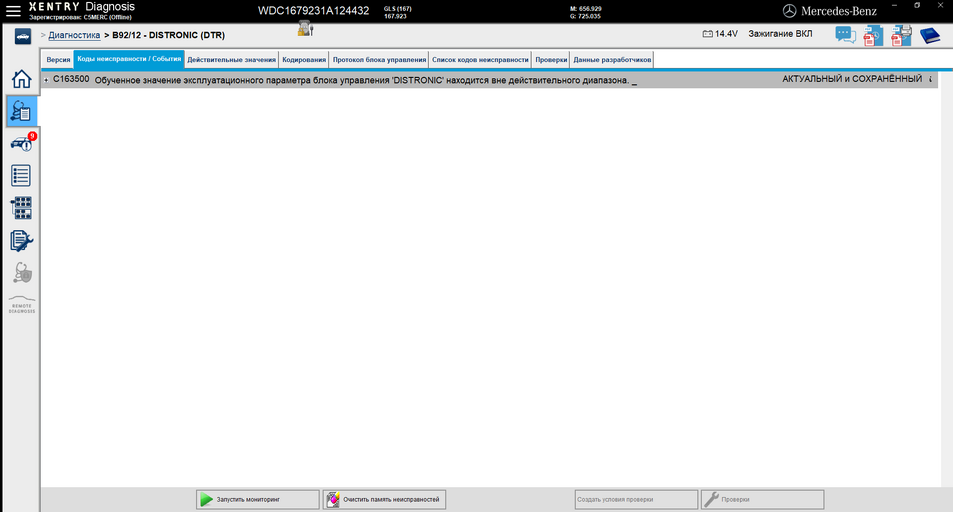Image resolution: width=953 pixels, height=512 pixels.
Task: Restore the XENTRY window size
Action: (x=917, y=5)
